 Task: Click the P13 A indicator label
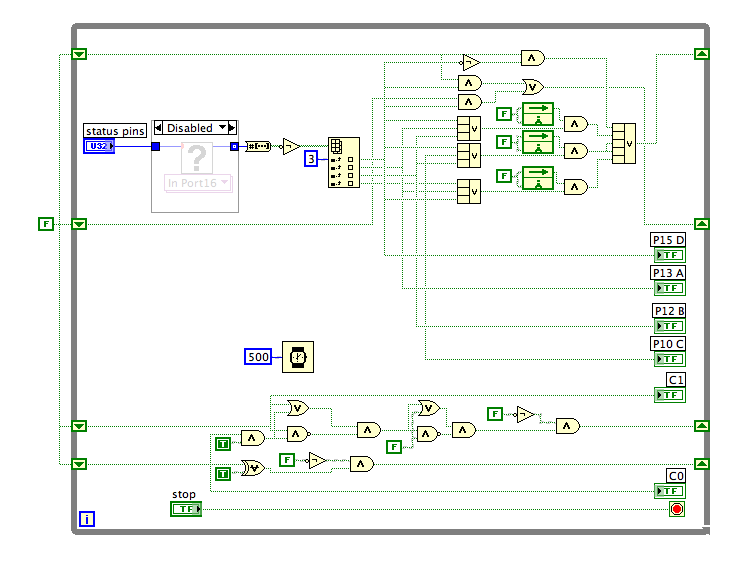point(668,272)
